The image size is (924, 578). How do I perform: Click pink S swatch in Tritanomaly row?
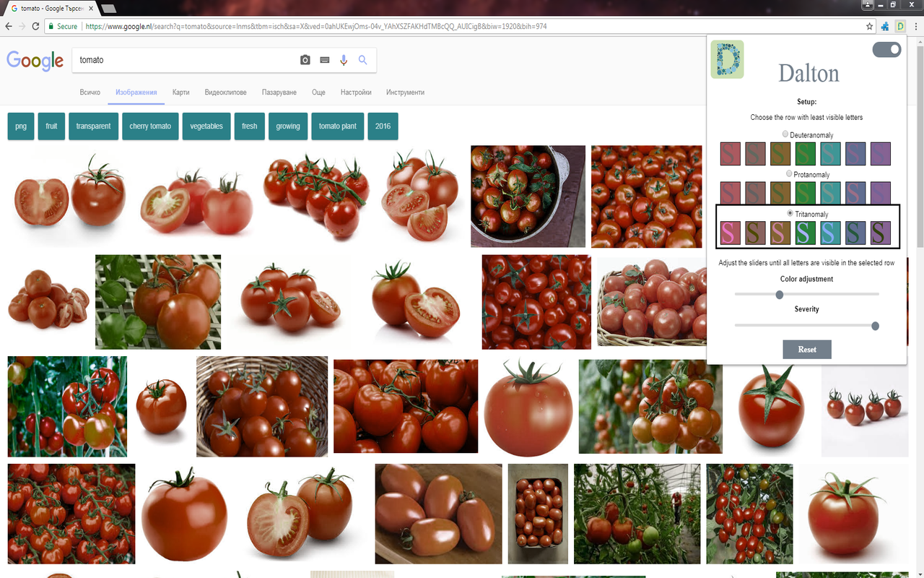tap(731, 233)
